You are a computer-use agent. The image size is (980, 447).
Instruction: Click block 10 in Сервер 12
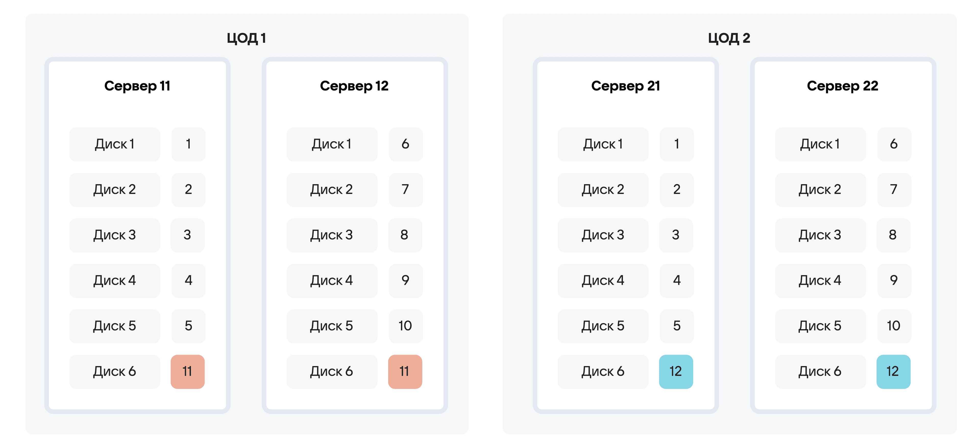tap(406, 326)
